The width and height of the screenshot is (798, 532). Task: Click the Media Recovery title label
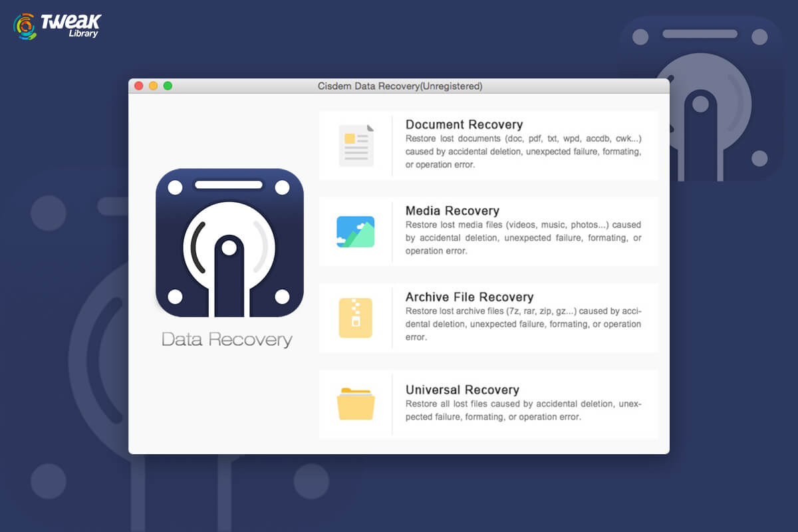452,211
